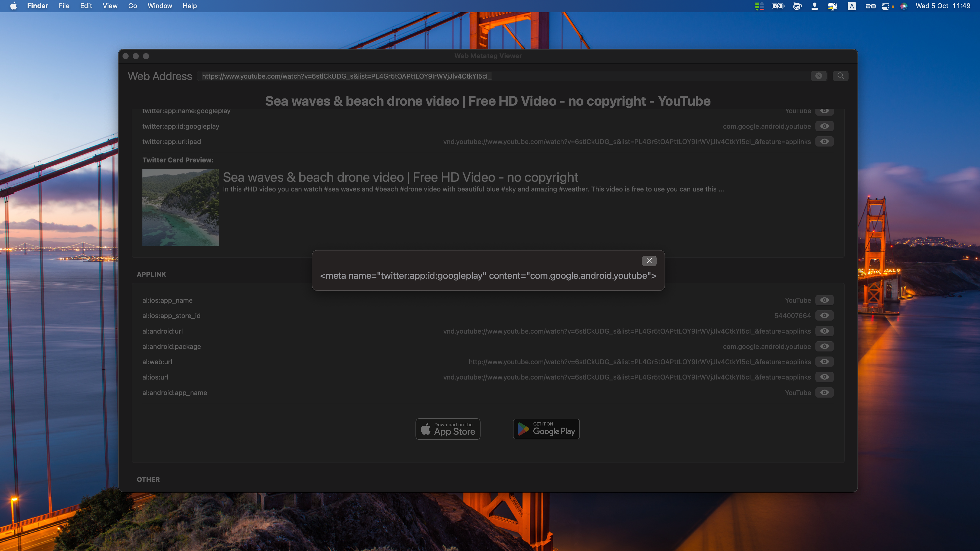Click the Twitter card preview thumbnail
This screenshot has width=980, height=551.
[x=180, y=207]
